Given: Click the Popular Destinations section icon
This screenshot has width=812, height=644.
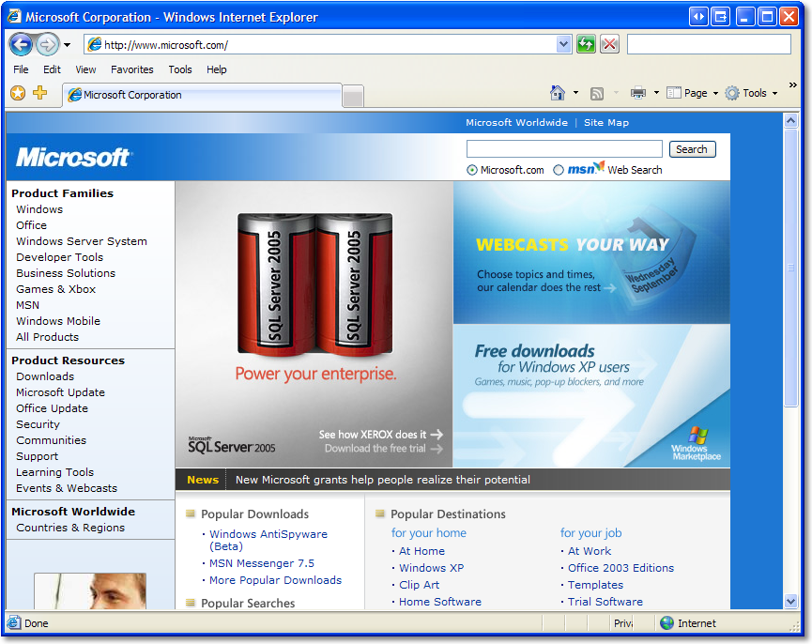Looking at the screenshot, I should pos(380,514).
